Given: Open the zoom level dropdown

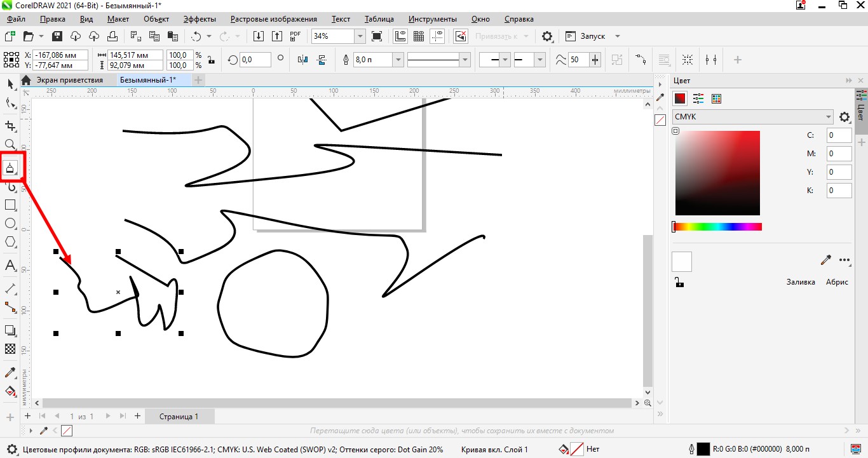Looking at the screenshot, I should click(x=360, y=36).
